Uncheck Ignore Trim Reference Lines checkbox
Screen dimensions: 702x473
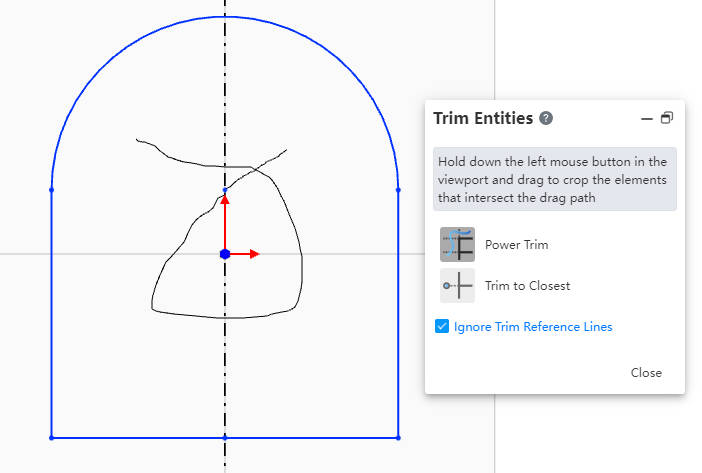441,326
